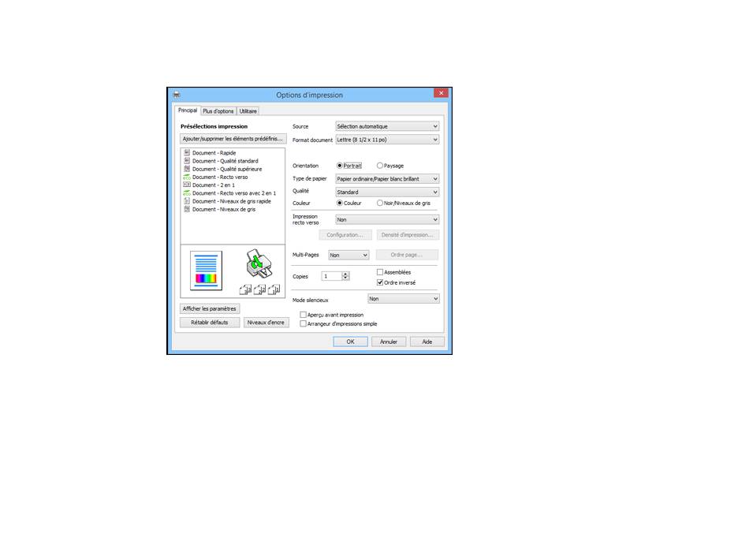
Task: Click the OK button
Action: point(350,342)
